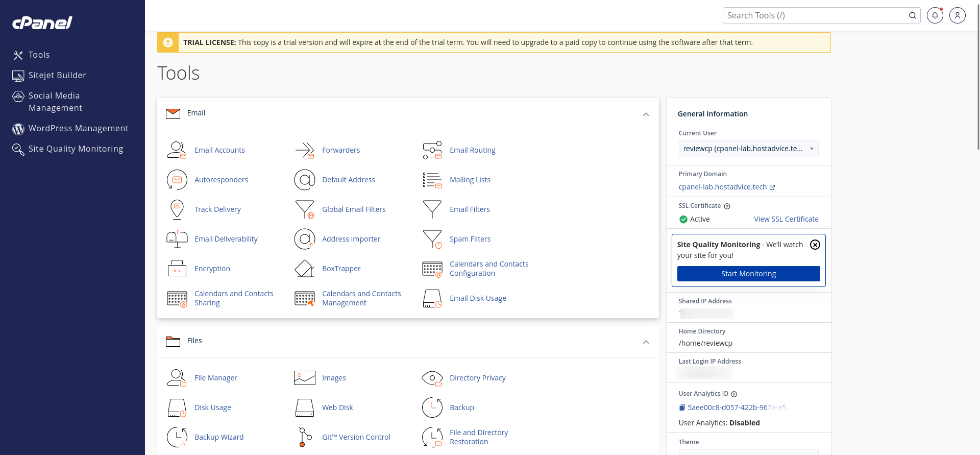The width and height of the screenshot is (980, 455).
Task: Open the Email Routing icon
Action: point(432,150)
